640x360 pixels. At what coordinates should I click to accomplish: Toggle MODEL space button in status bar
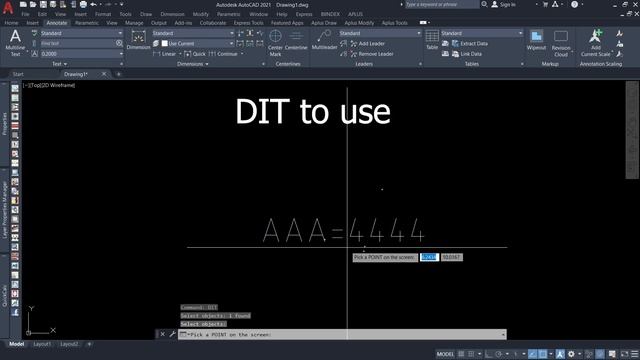pos(445,354)
